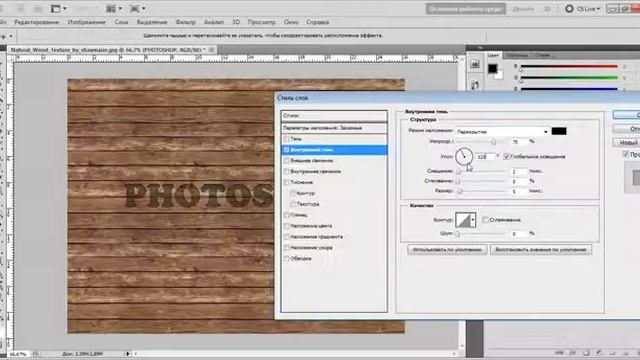
Task: Click the Новый стиль button
Action: (627, 142)
